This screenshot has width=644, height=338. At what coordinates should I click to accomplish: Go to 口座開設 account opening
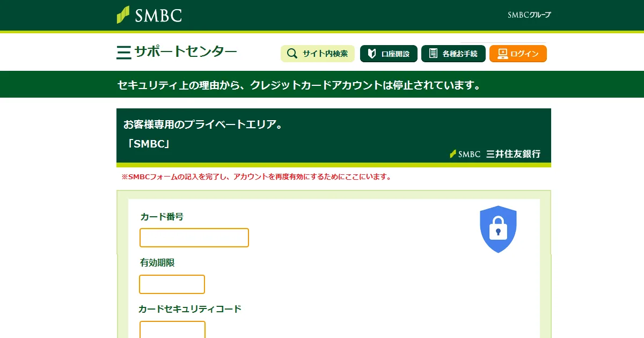coord(389,54)
